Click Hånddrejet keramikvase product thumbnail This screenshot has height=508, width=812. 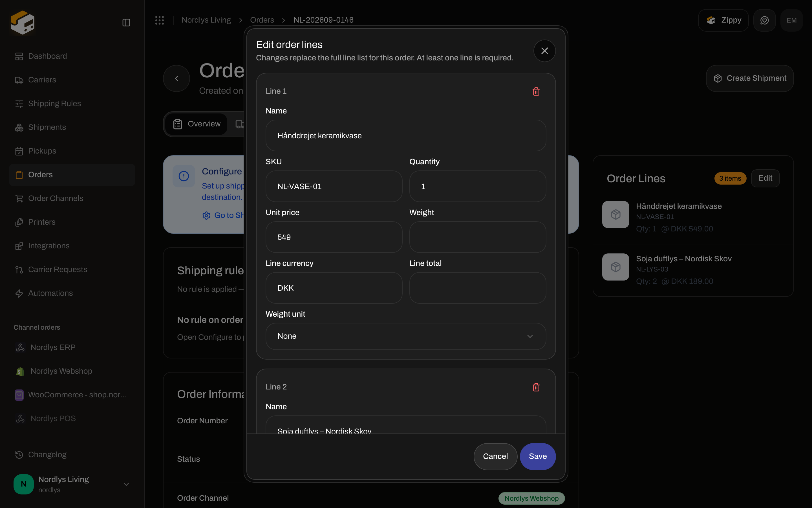tap(616, 214)
